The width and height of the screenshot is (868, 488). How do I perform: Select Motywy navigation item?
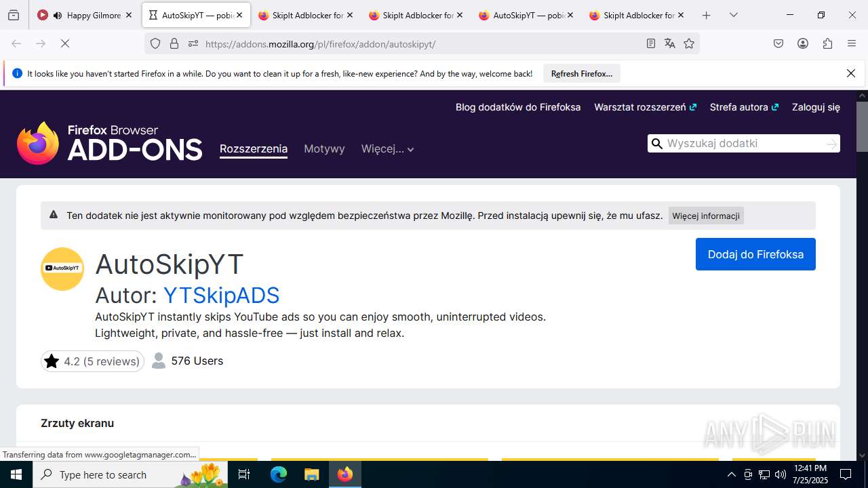click(324, 149)
